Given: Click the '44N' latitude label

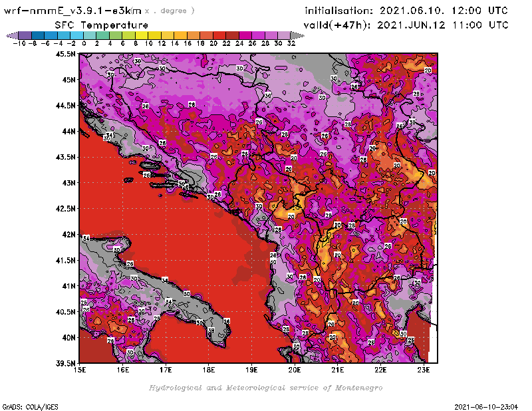Looking at the screenshot, I should 68,131.
